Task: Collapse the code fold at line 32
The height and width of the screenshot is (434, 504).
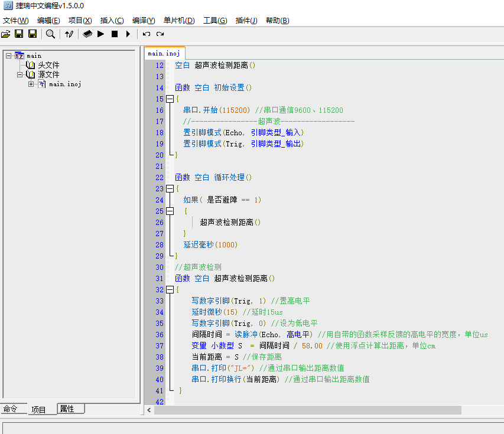Action: click(170, 290)
